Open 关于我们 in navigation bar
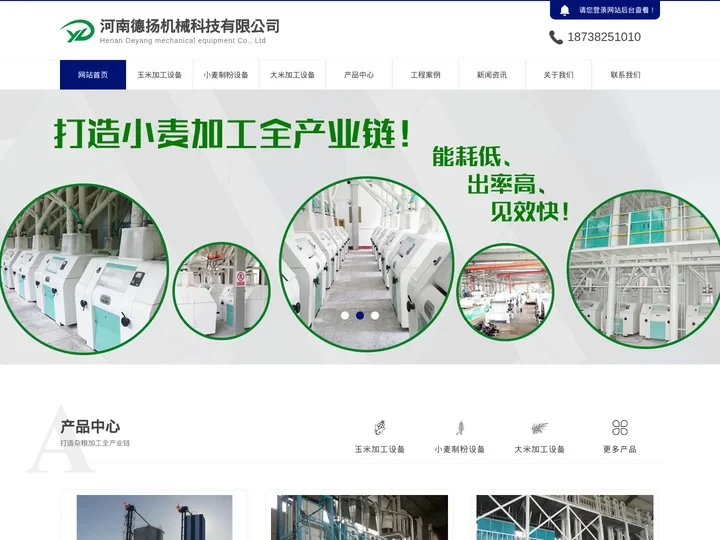720x540 pixels. click(558, 75)
